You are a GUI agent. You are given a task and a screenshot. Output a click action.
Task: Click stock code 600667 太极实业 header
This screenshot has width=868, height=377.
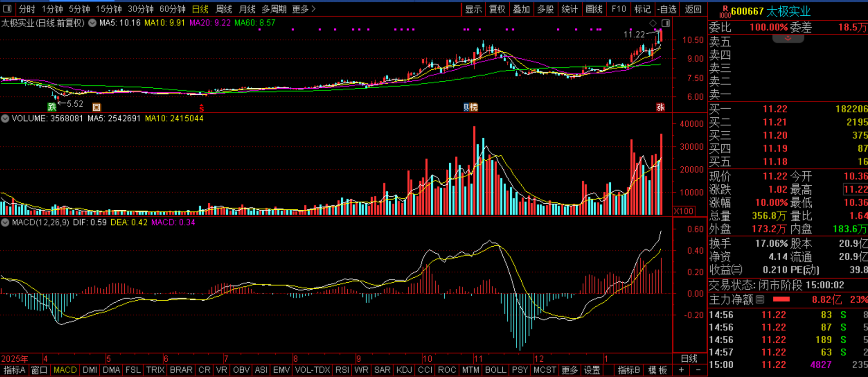point(771,12)
